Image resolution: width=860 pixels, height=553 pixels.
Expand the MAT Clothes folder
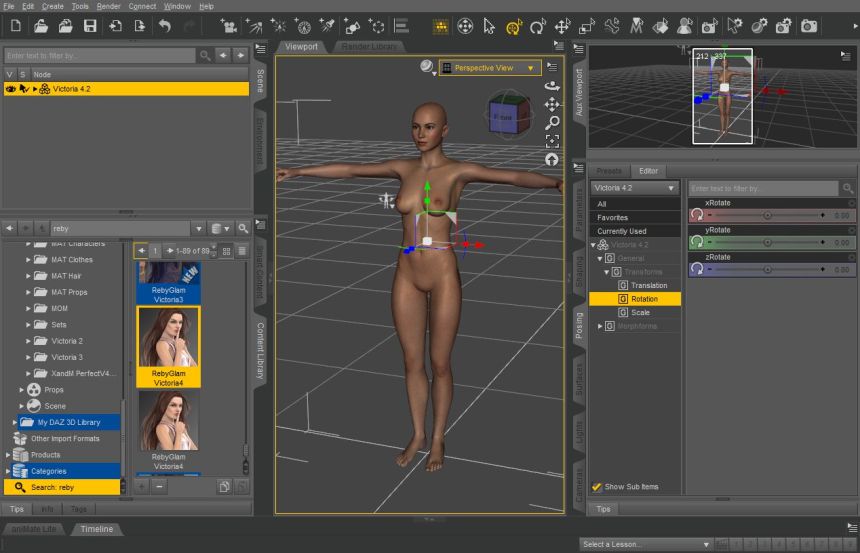click(x=29, y=260)
